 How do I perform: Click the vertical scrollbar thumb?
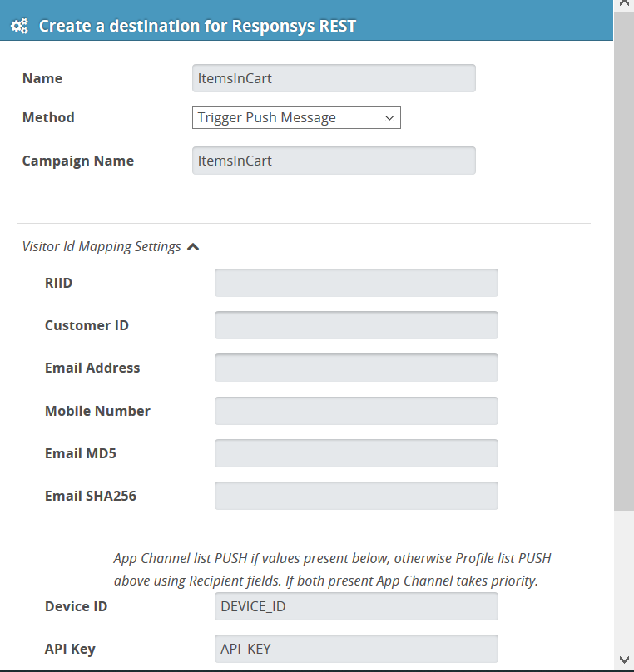(x=624, y=261)
